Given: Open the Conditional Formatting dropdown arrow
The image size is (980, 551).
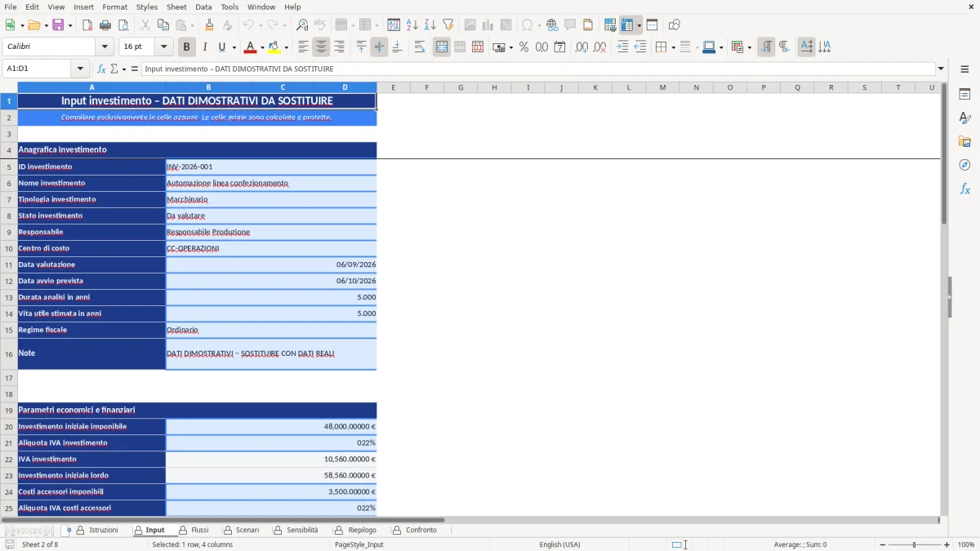Looking at the screenshot, I should pos(749,47).
